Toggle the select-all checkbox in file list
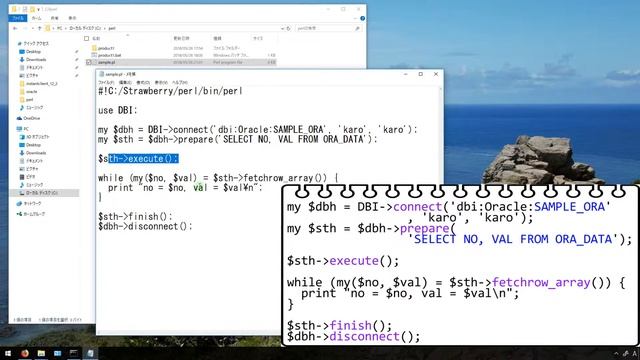The height and width of the screenshot is (360, 640). coord(87,38)
